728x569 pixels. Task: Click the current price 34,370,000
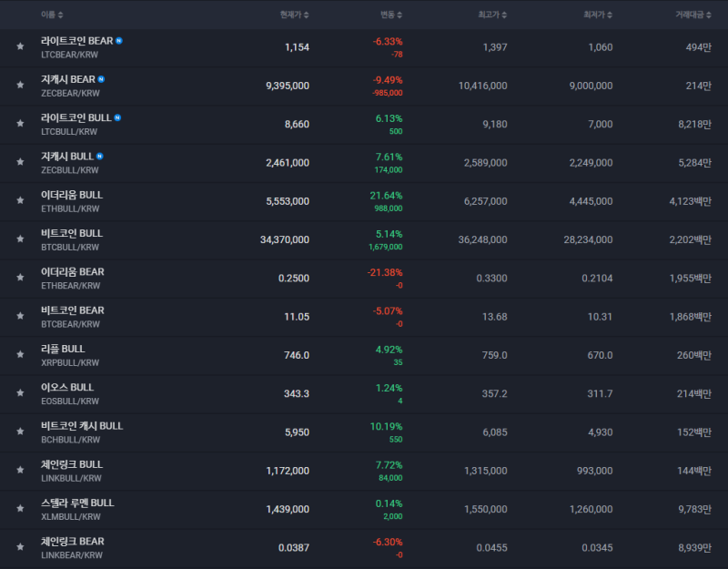pos(285,239)
